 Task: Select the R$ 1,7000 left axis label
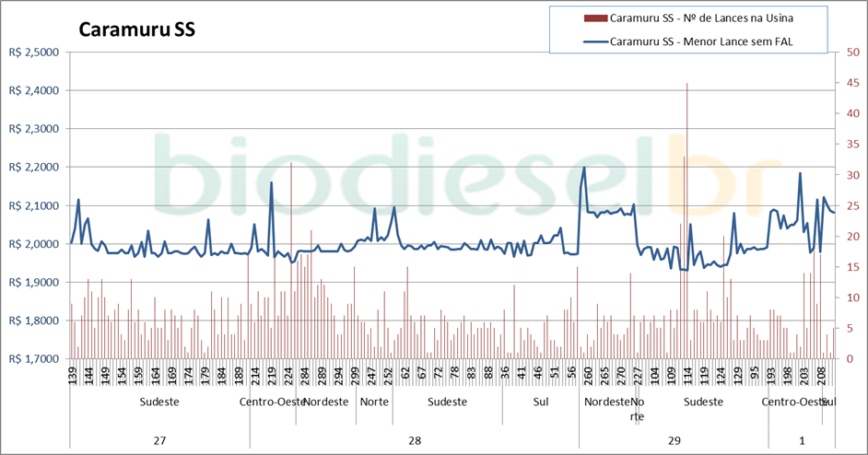33,358
